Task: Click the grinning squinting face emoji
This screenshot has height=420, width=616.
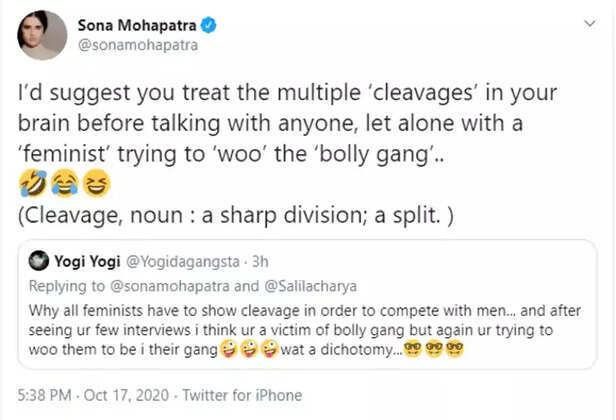Action: coord(97,184)
